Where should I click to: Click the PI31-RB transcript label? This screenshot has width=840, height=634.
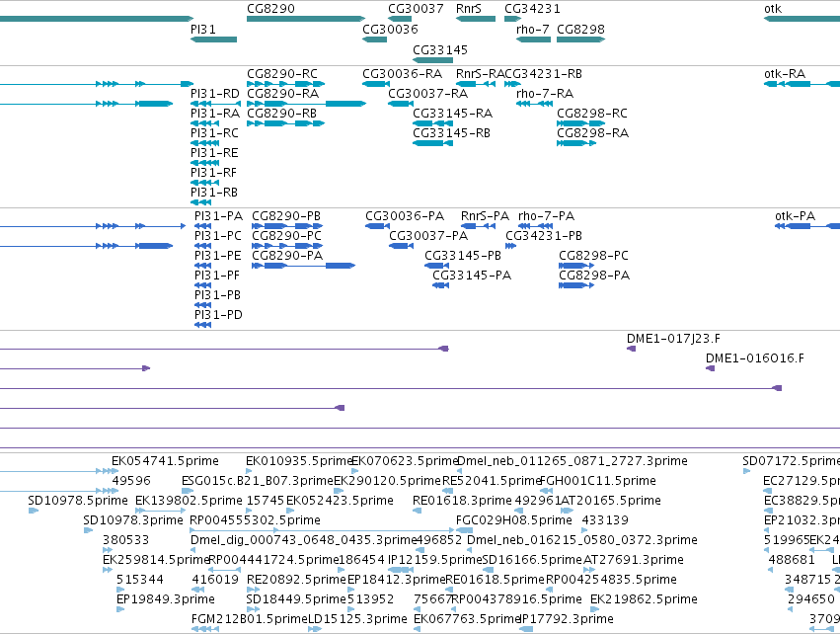[214, 193]
